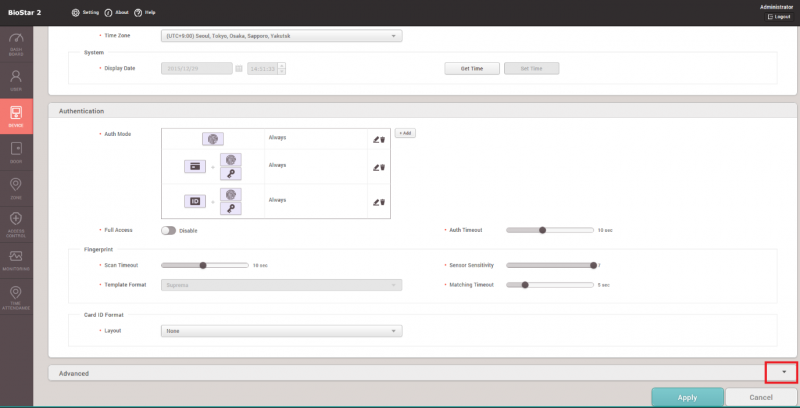Open the Zone sidebar section
Screen dimensions: 800x408
click(x=16, y=187)
